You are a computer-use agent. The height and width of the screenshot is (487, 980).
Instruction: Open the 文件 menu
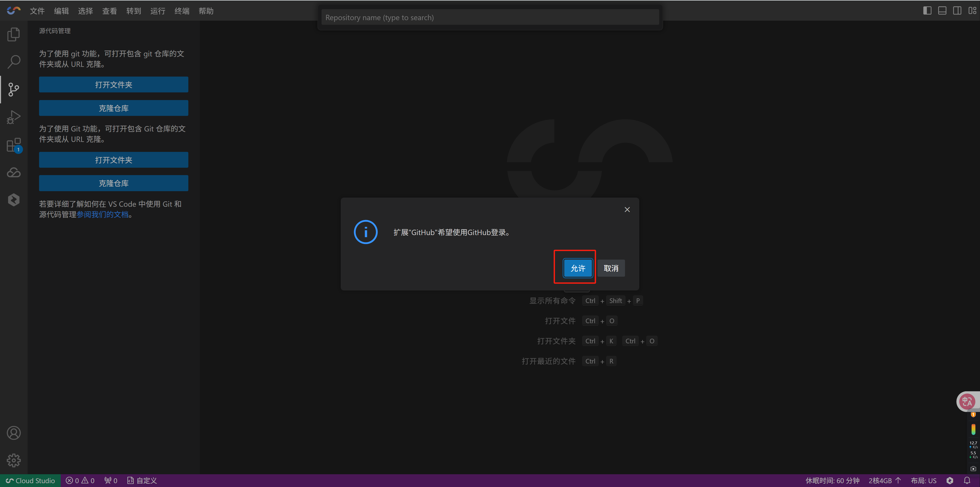click(x=37, y=11)
